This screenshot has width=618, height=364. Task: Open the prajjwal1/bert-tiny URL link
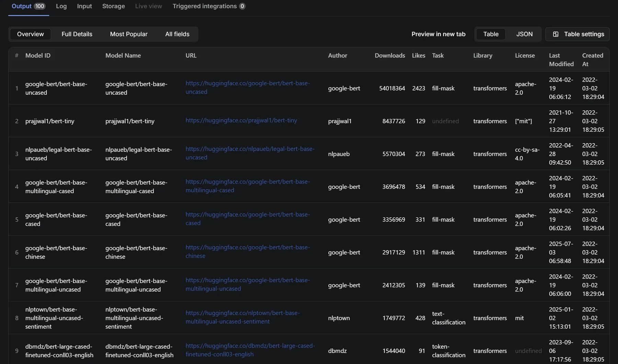coord(241,120)
